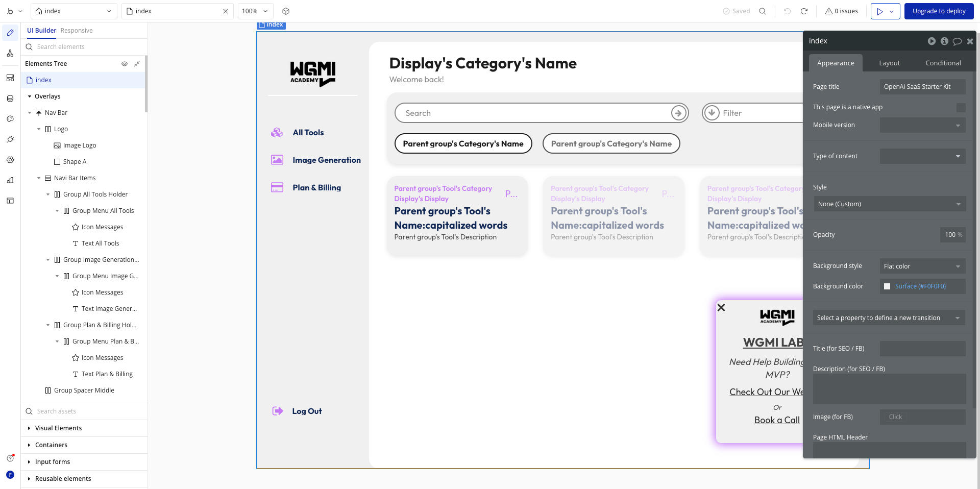Click Background color white swatch

[x=887, y=286]
